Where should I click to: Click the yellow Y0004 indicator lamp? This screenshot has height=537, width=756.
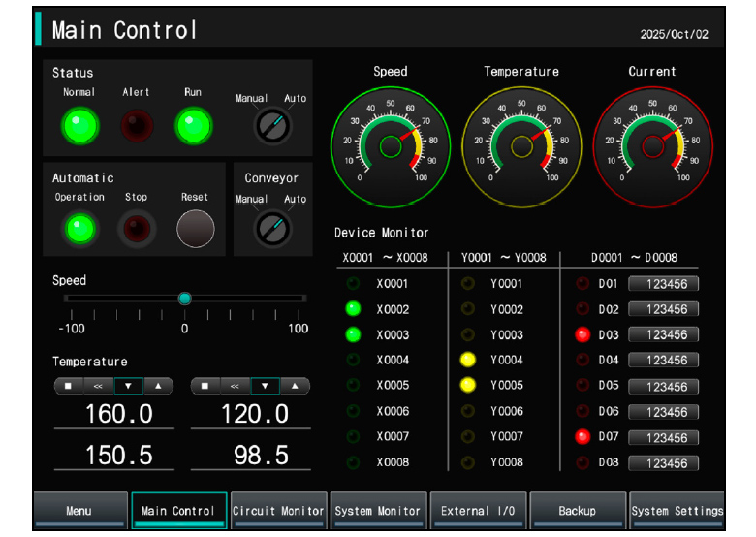click(468, 361)
